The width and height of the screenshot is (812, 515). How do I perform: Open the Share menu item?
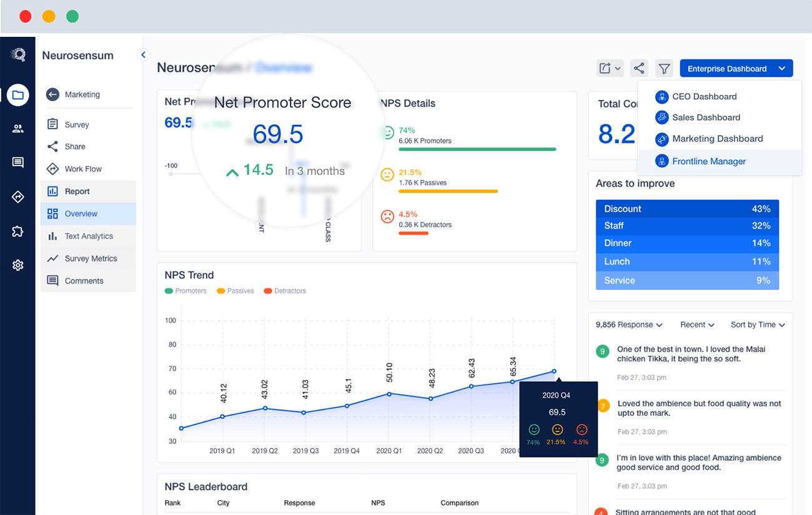point(88,147)
